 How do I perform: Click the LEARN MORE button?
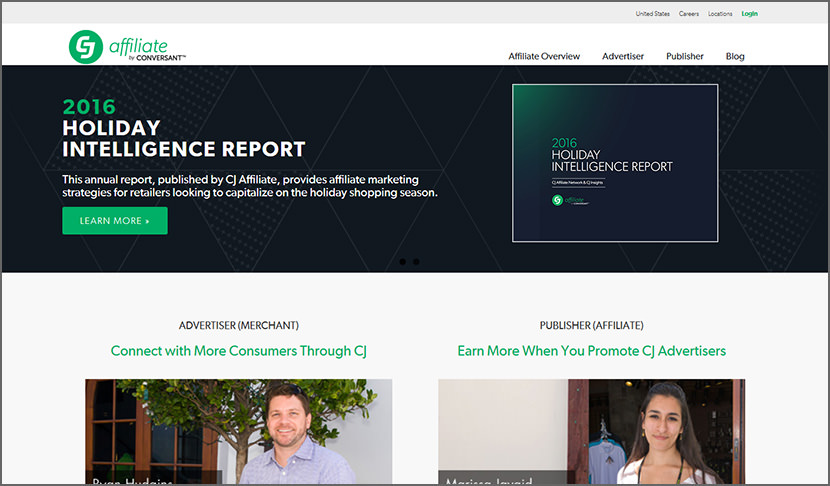pos(115,220)
